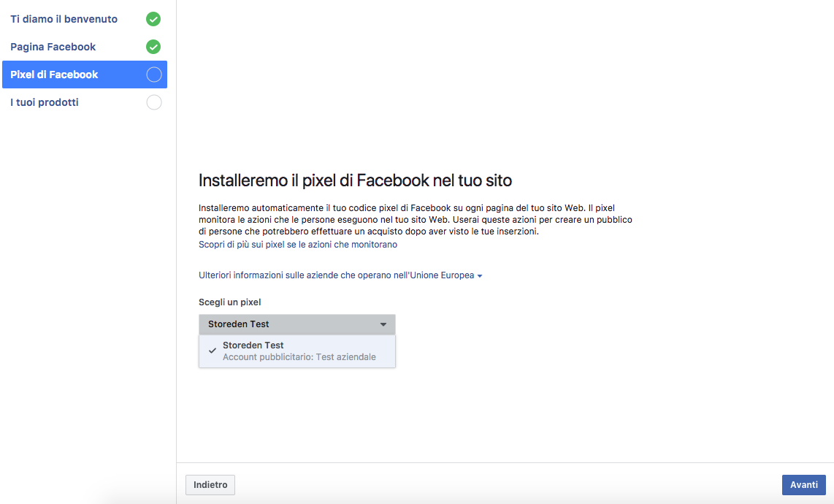Click the empty circle next to Pixel di Facebook
This screenshot has height=504, width=834.
tap(153, 75)
